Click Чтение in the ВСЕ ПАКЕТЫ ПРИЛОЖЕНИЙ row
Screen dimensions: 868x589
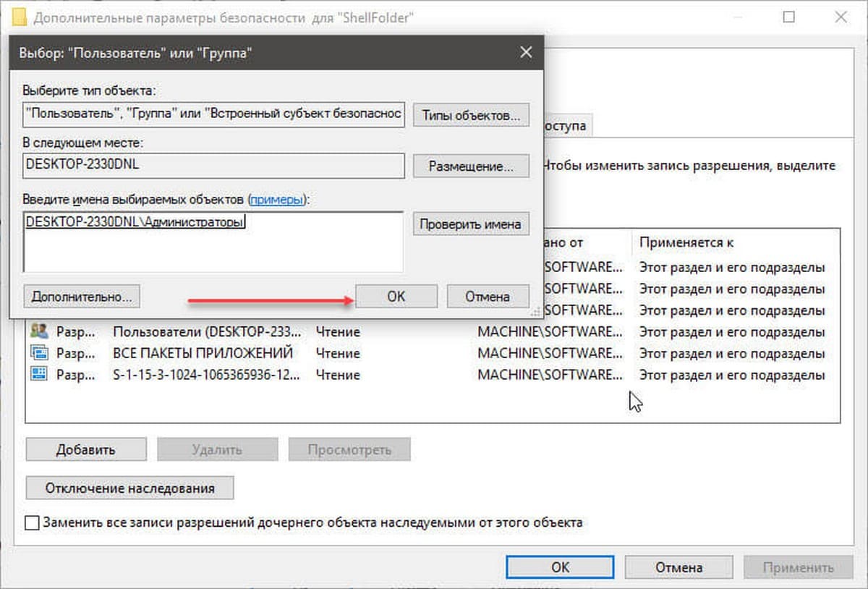(338, 353)
